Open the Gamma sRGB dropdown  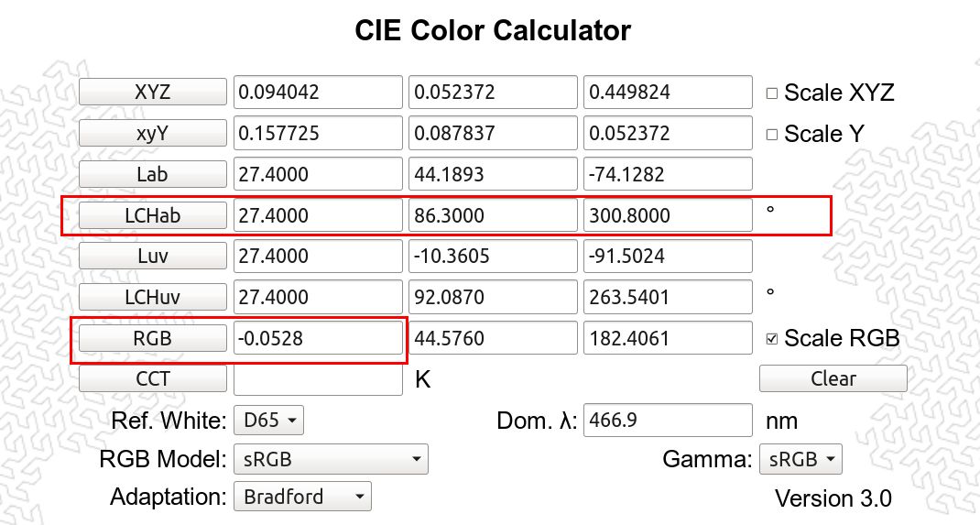pyautogui.click(x=800, y=459)
